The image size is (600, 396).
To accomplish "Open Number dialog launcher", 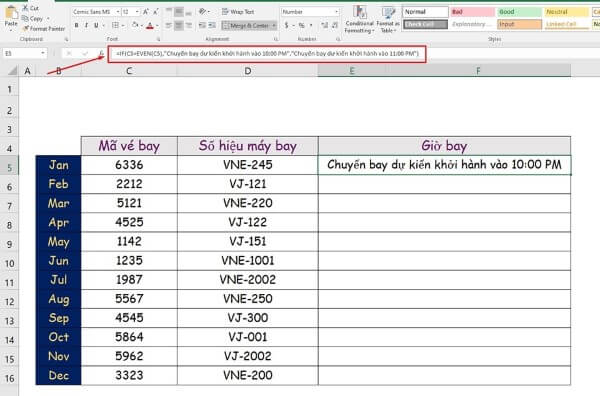I will (338, 39).
